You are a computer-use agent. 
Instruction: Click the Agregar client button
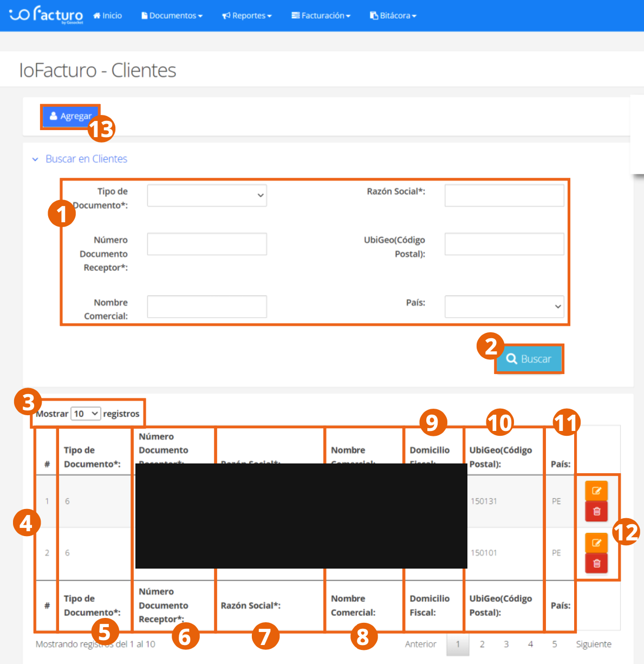(x=70, y=116)
